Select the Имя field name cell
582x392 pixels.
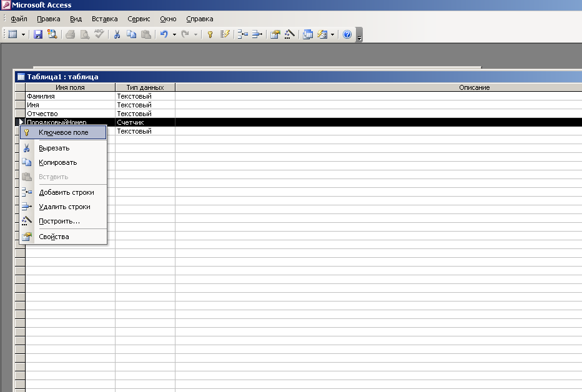(x=70, y=105)
